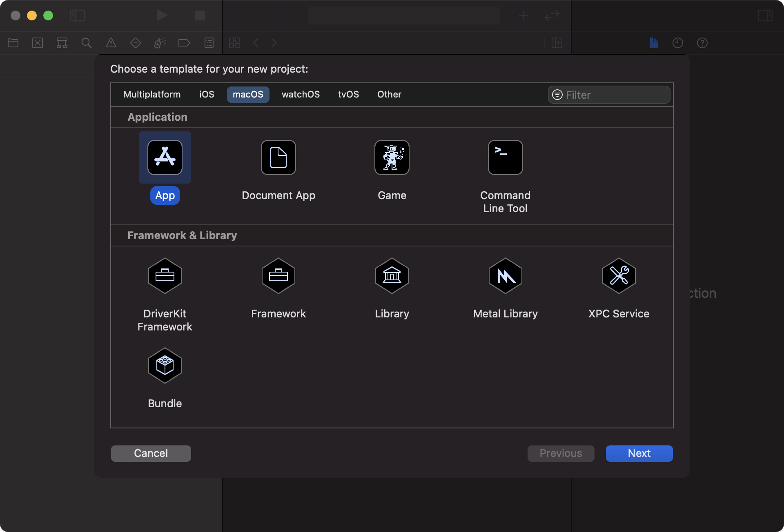Click the code review arrows icon

point(552,16)
